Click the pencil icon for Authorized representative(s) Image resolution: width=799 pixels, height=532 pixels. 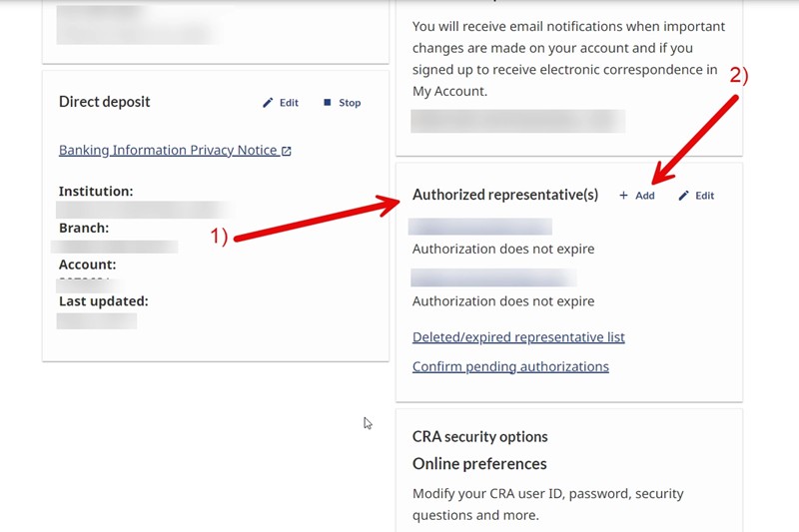click(x=684, y=196)
